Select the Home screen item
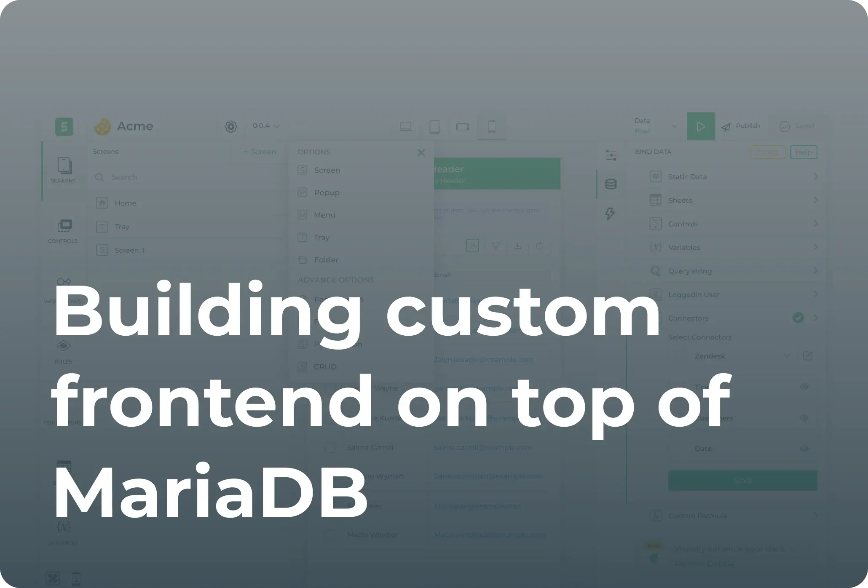This screenshot has height=588, width=868. 125,202
